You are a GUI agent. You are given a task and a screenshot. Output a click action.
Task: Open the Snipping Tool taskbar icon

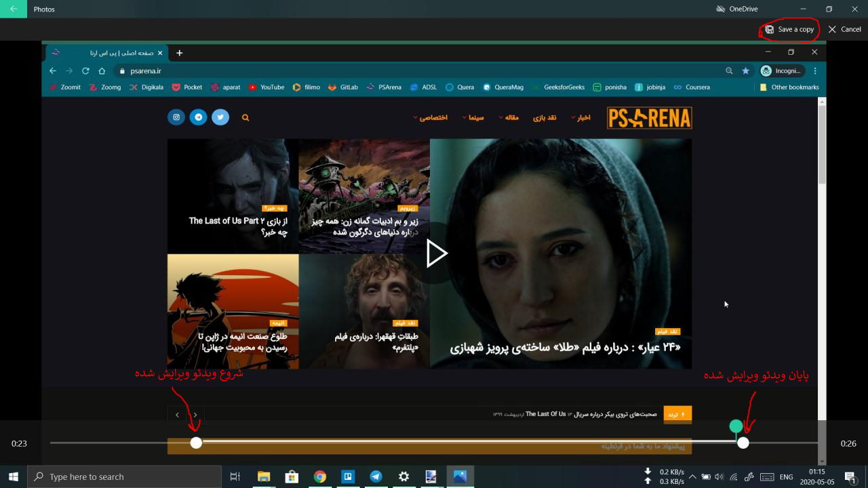point(432,476)
